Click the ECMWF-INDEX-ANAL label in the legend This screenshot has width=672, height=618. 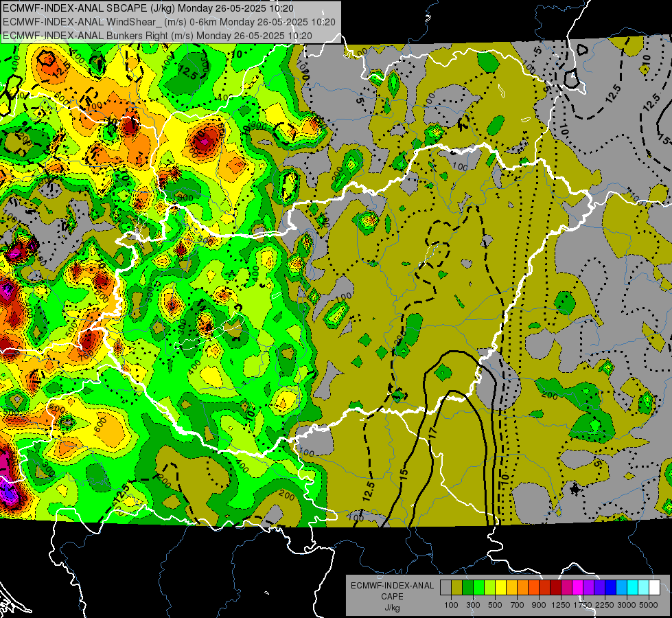click(393, 586)
